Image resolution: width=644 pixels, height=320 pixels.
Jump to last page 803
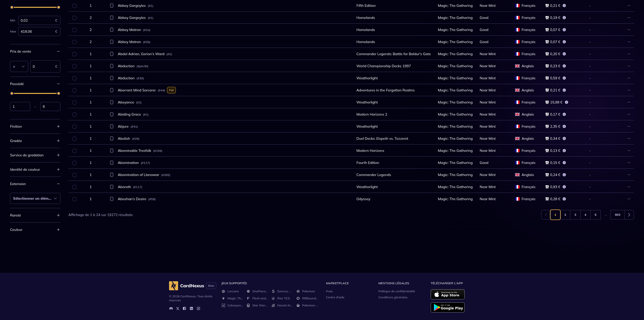tap(617, 215)
